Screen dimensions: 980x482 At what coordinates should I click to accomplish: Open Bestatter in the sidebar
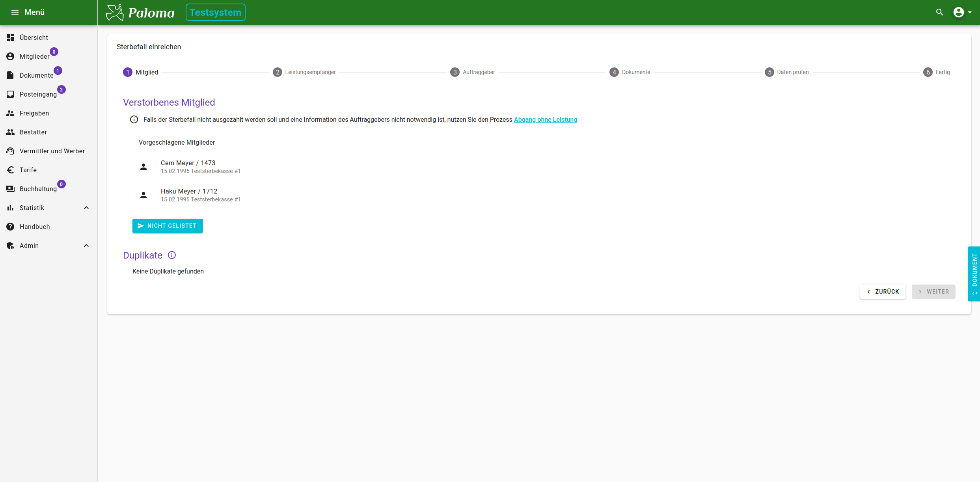tap(48, 132)
